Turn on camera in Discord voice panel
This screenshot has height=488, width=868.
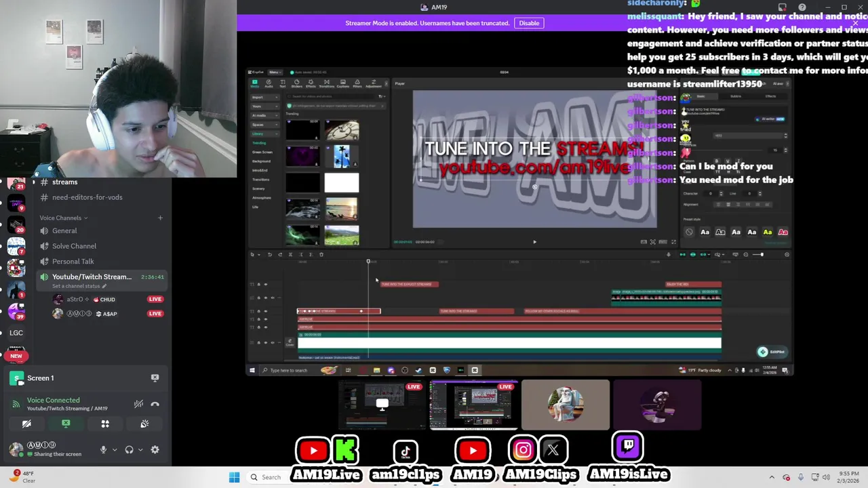click(26, 424)
